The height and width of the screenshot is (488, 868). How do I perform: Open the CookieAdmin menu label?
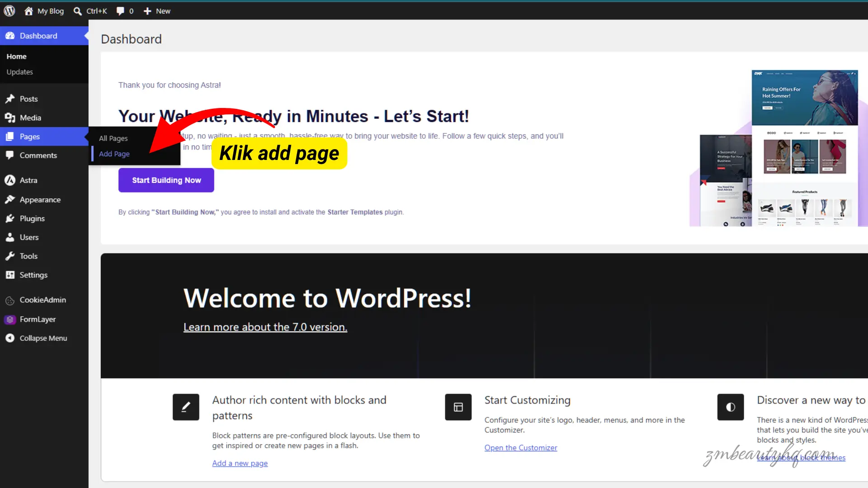point(43,300)
